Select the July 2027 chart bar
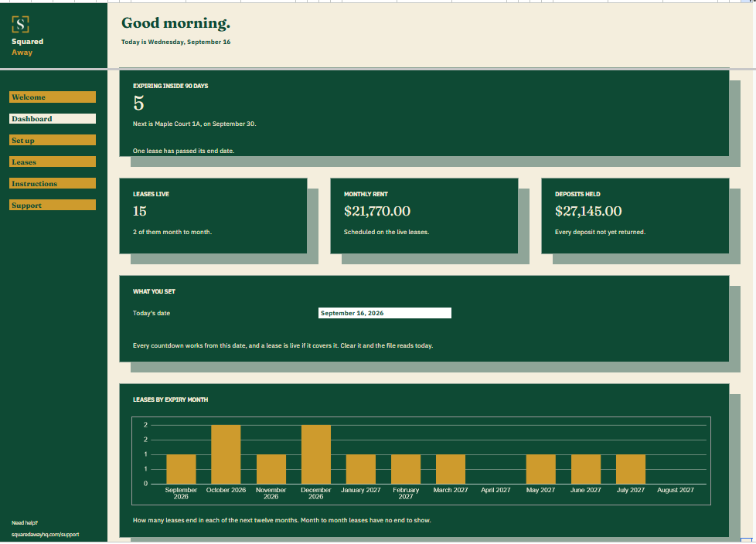This screenshot has width=756, height=544. pyautogui.click(x=631, y=469)
